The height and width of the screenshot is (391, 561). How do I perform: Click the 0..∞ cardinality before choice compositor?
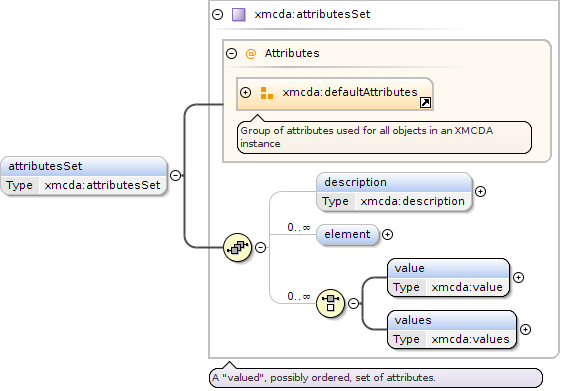(299, 296)
